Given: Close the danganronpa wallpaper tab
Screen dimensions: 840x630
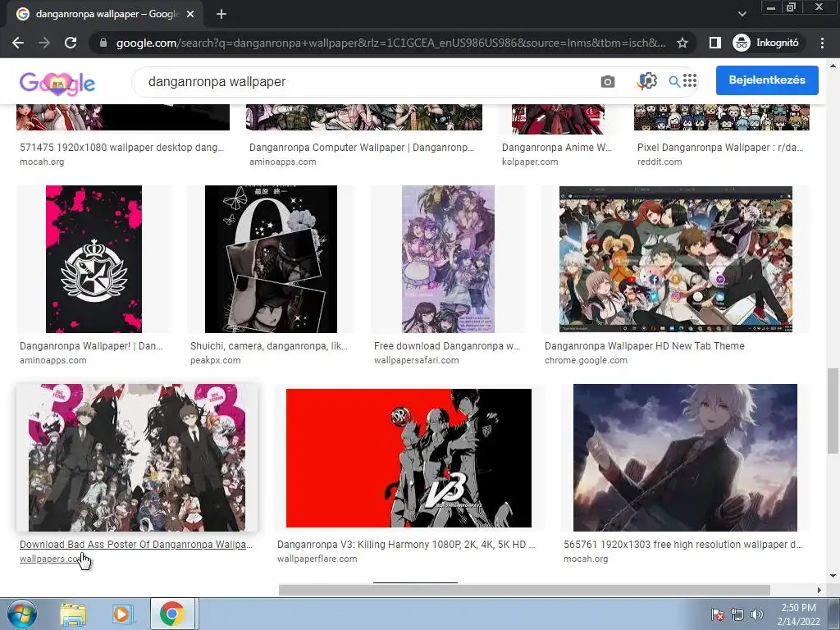Looking at the screenshot, I should click(190, 15).
